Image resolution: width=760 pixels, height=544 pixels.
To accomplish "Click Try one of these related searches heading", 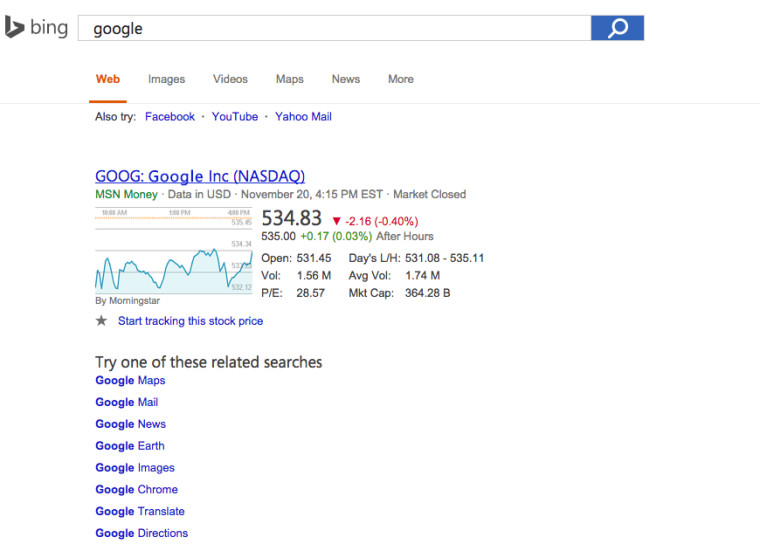I will [208, 362].
